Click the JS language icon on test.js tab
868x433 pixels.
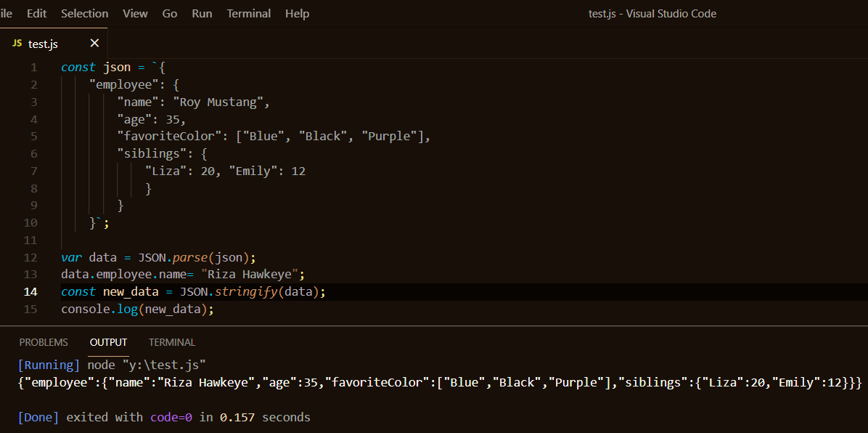16,44
